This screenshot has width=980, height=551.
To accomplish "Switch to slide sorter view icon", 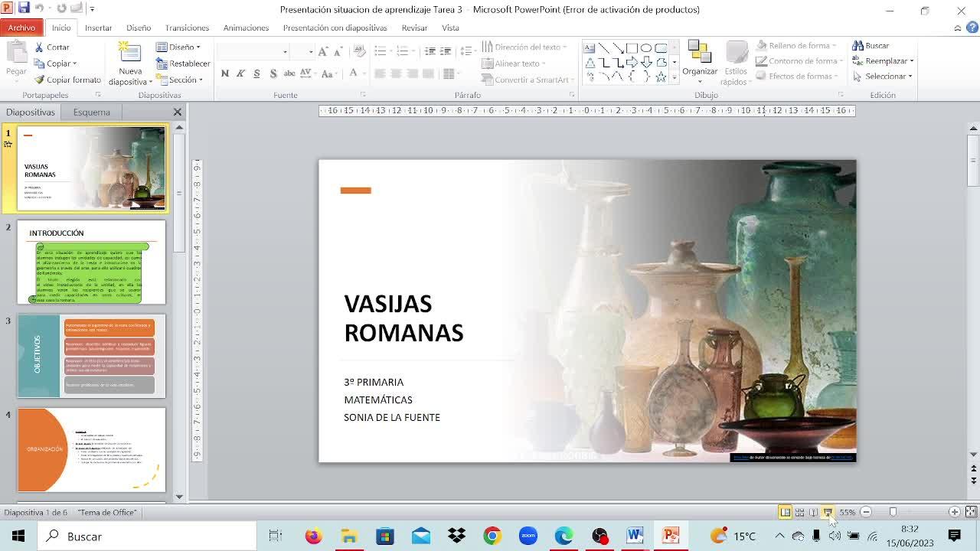I will tap(799, 512).
